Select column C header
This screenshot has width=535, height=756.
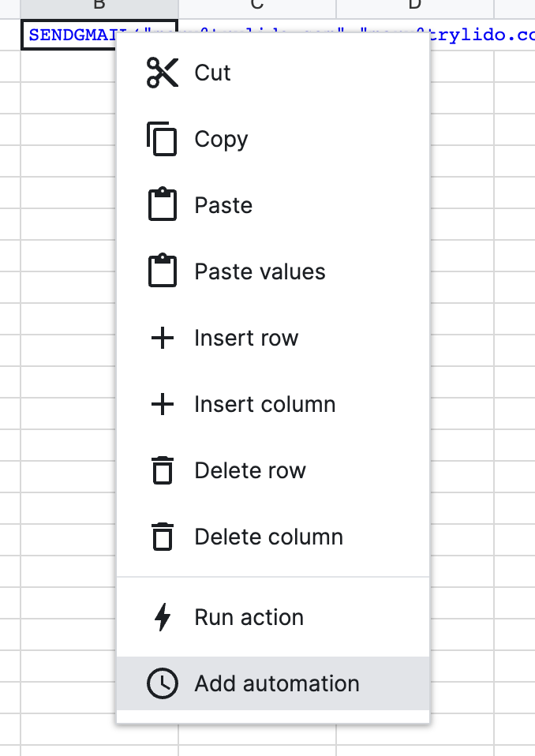(256, 6)
